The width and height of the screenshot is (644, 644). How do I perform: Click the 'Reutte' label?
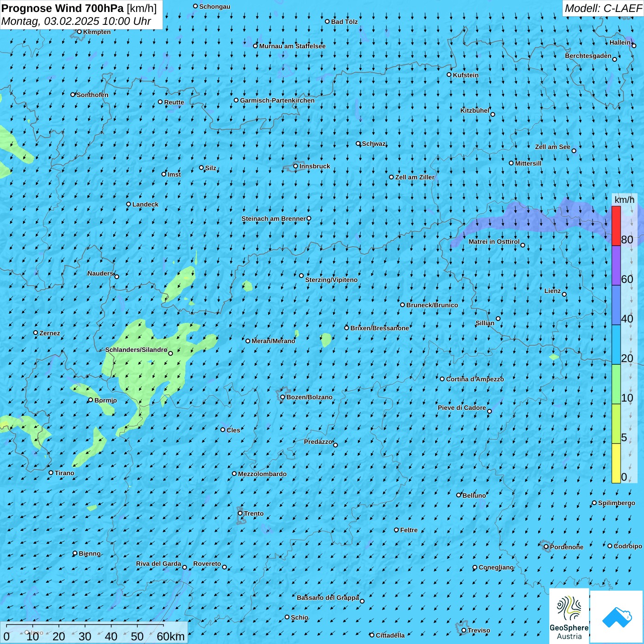pyautogui.click(x=174, y=102)
